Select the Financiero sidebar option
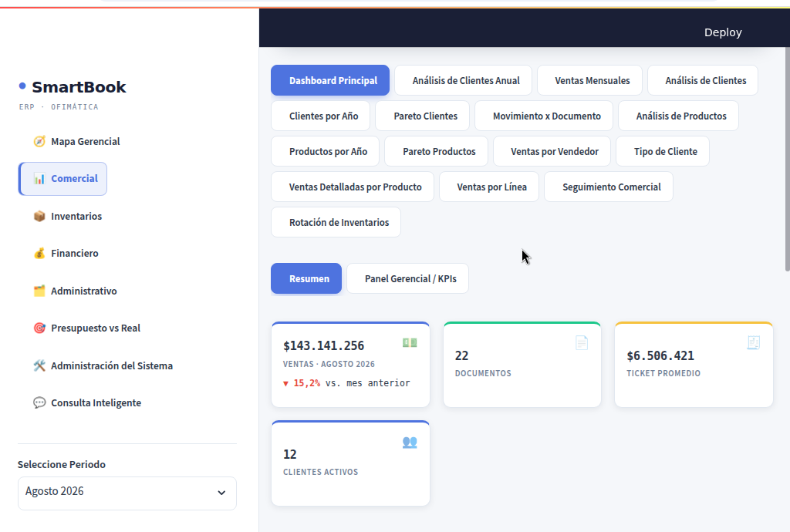This screenshot has width=790, height=532. coord(66,253)
